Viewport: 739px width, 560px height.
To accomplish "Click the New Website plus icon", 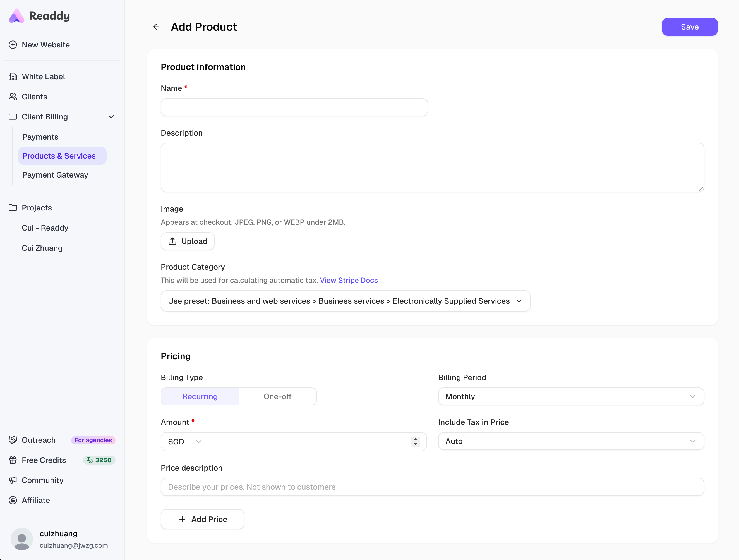I will point(13,45).
